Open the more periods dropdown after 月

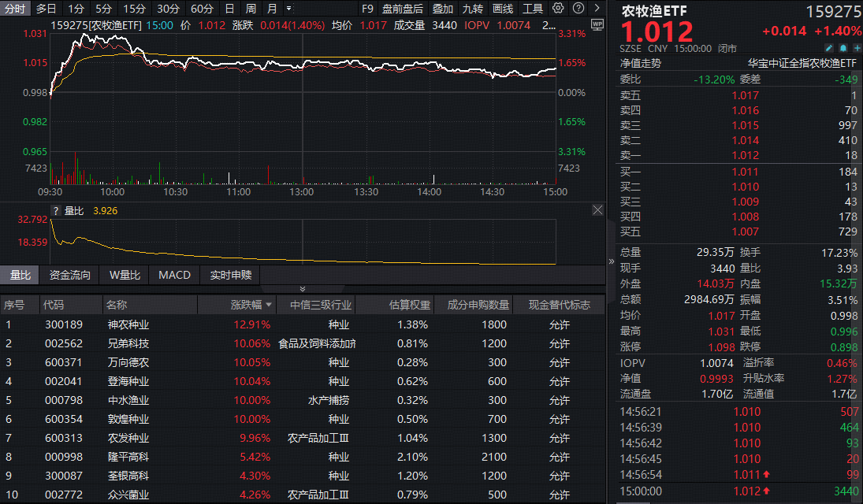click(288, 9)
